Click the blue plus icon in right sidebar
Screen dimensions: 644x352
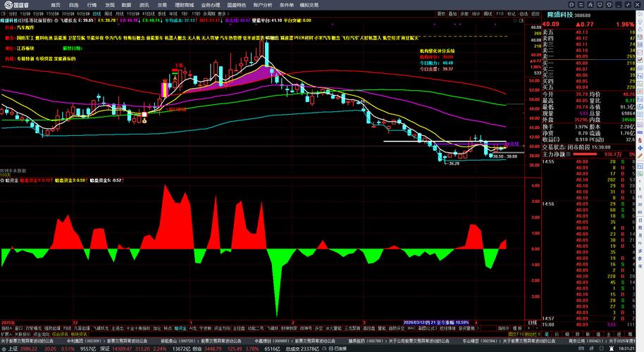[x=640, y=148]
